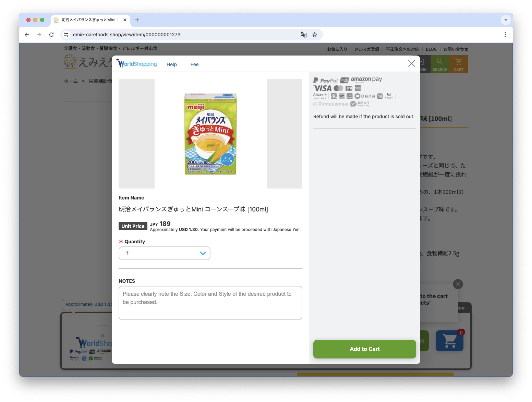
Task: Open the site information icon in address bar
Action: [66, 35]
